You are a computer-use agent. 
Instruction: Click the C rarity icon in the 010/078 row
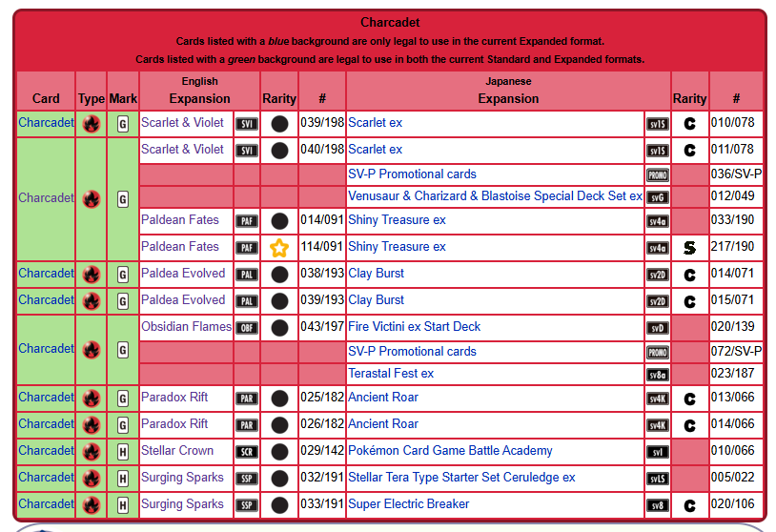(x=689, y=124)
